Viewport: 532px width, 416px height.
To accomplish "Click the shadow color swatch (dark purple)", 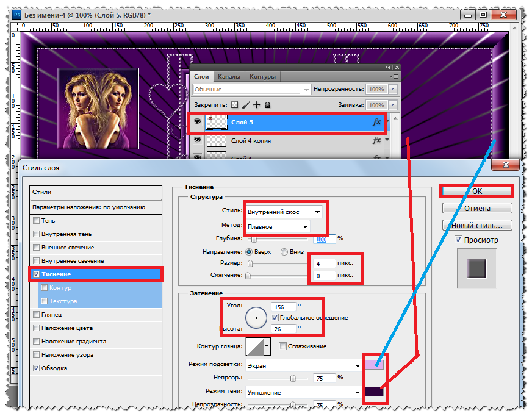I will pyautogui.click(x=374, y=392).
